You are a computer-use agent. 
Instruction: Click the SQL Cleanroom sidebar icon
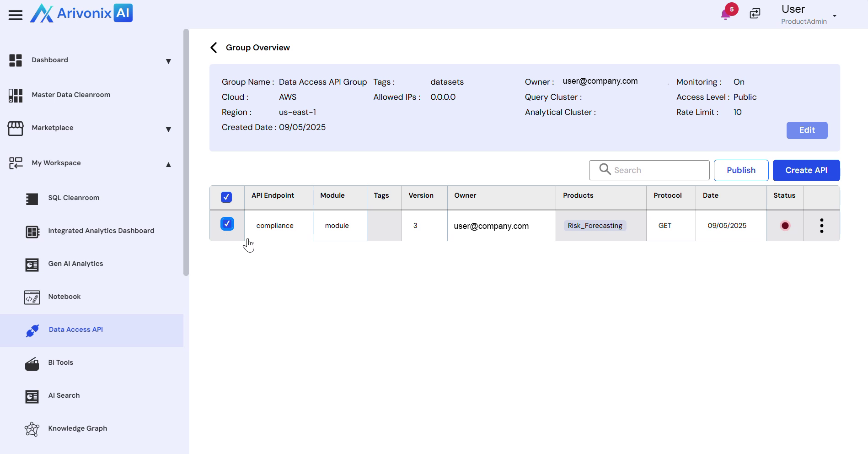(x=32, y=198)
